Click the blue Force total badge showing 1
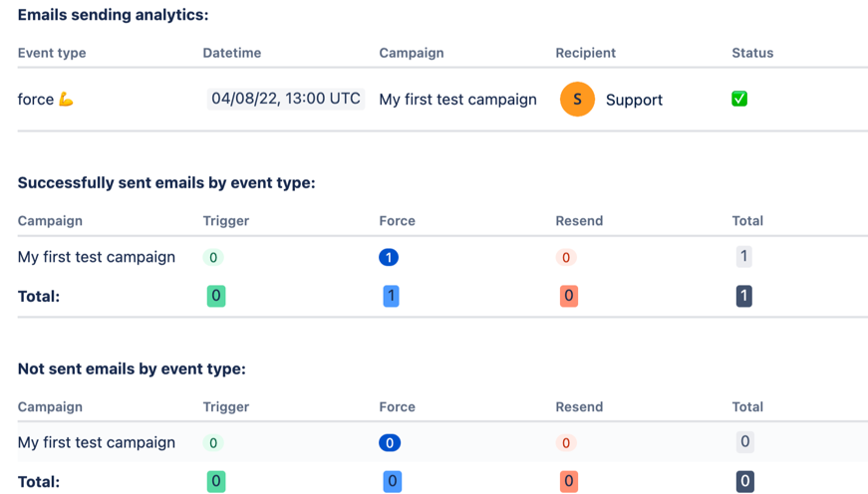868x494 pixels. point(392,296)
